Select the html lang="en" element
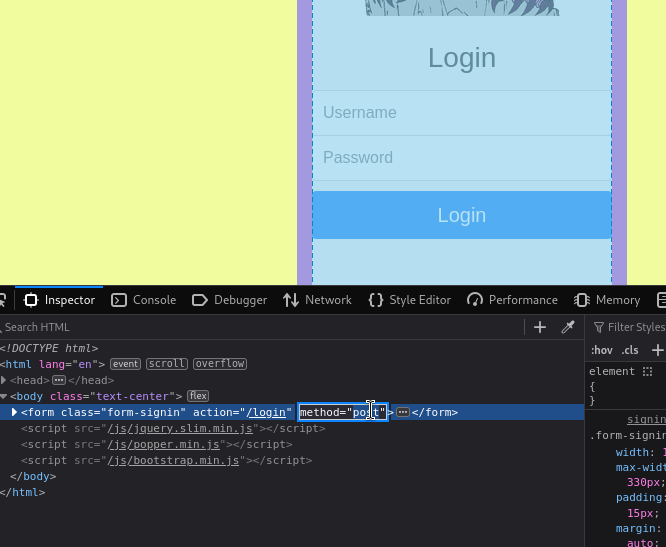The image size is (666, 547). tap(53, 364)
